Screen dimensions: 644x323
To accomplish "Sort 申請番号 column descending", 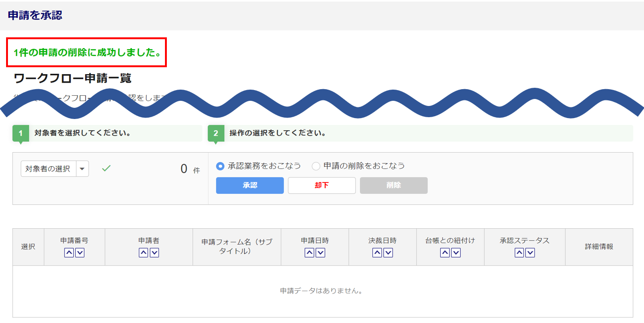I will (80, 253).
